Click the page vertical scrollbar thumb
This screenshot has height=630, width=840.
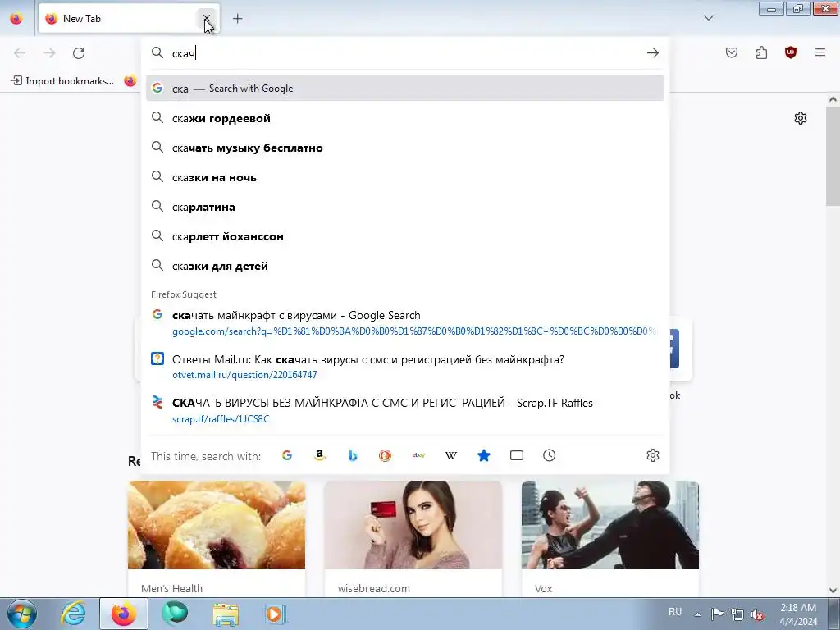[x=833, y=155]
